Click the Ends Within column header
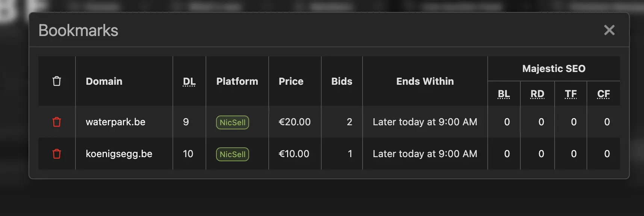This screenshot has width=644, height=216. (425, 81)
